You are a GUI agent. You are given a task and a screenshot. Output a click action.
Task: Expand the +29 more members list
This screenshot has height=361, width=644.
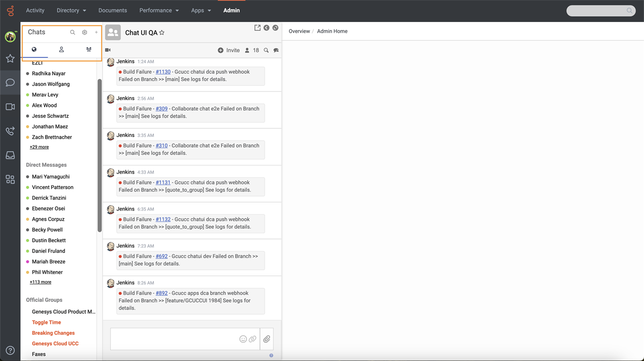click(39, 147)
